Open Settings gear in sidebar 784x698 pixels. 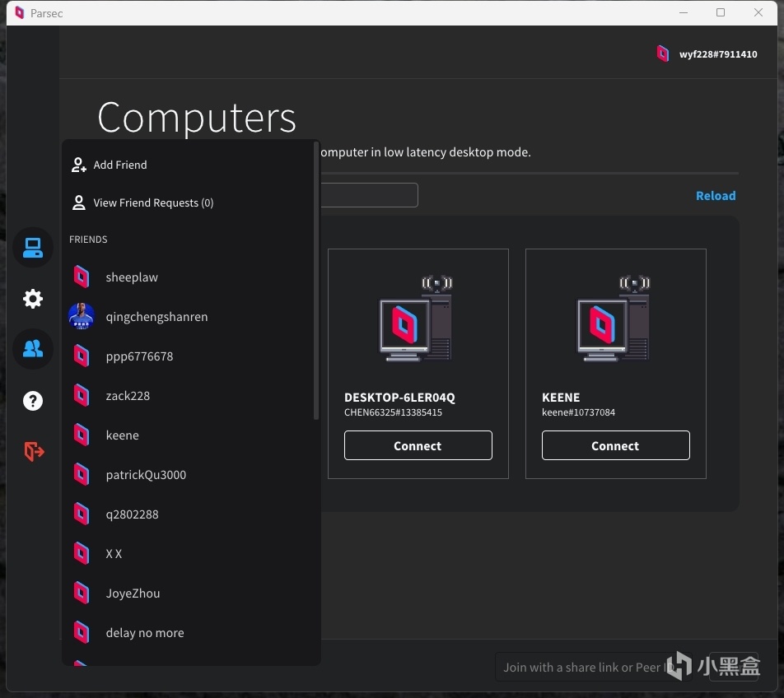click(33, 299)
